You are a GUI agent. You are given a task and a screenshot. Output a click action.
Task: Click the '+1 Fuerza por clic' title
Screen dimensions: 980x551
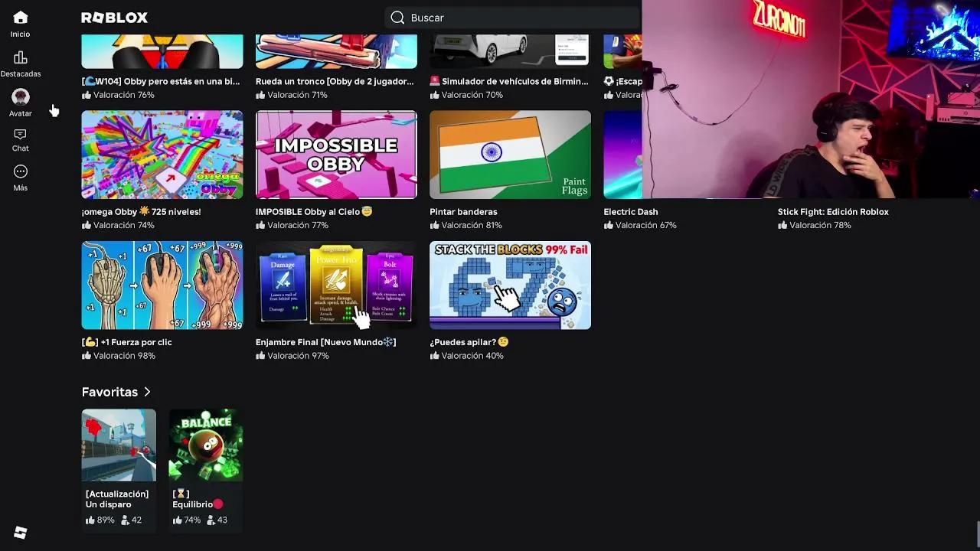[127, 343]
